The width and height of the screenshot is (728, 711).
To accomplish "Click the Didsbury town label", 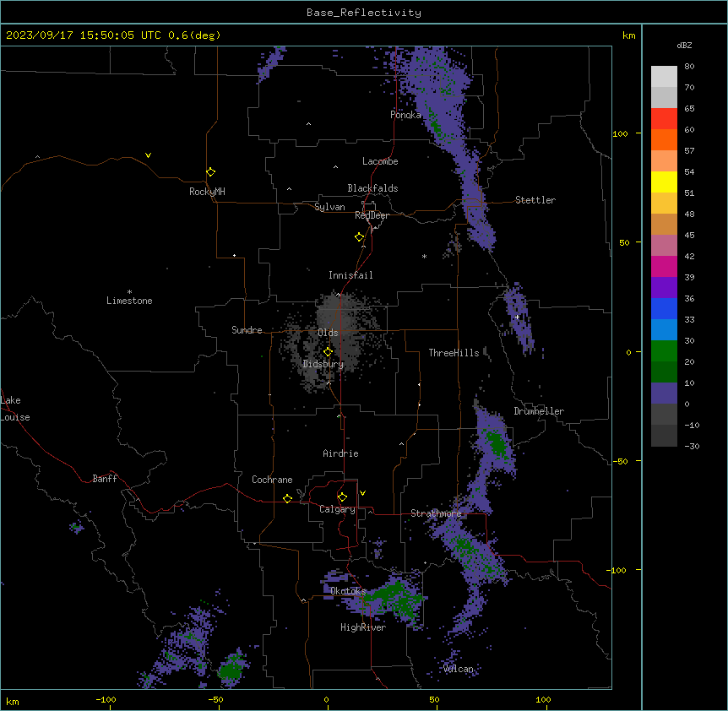I will coord(323,364).
